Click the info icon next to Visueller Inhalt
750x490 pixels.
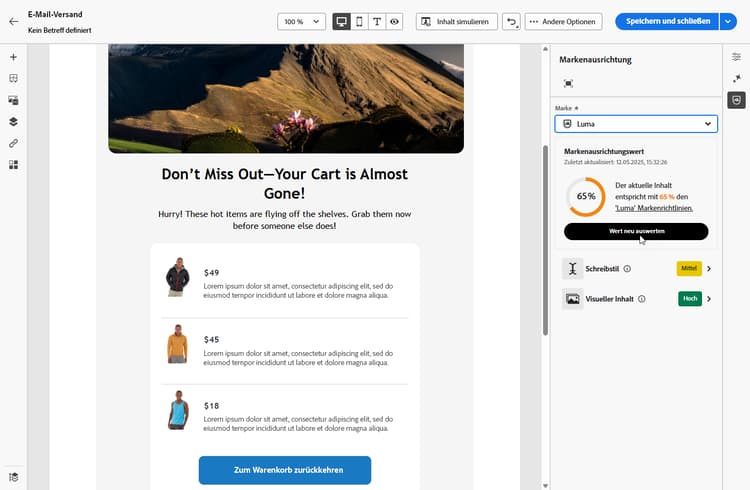[641, 299]
